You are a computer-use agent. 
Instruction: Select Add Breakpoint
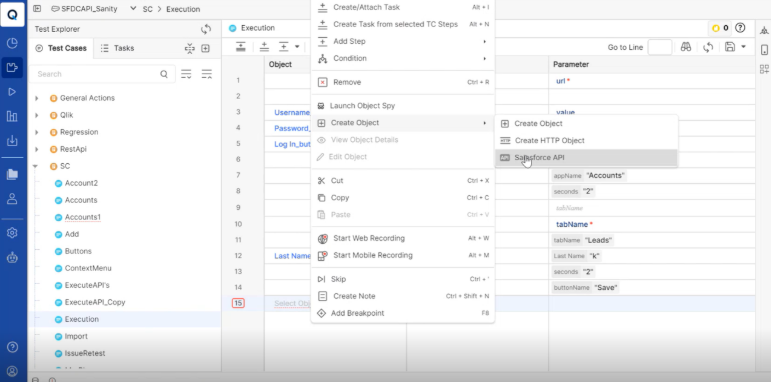point(402,313)
